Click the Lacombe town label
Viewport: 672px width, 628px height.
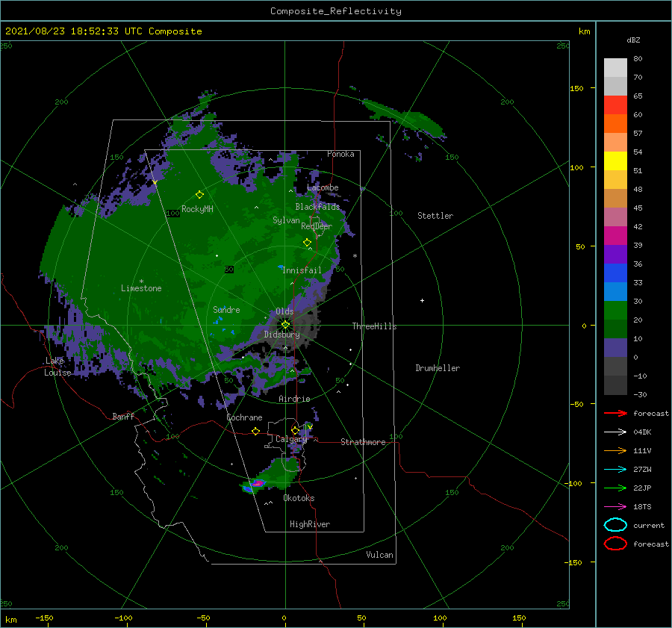(323, 187)
